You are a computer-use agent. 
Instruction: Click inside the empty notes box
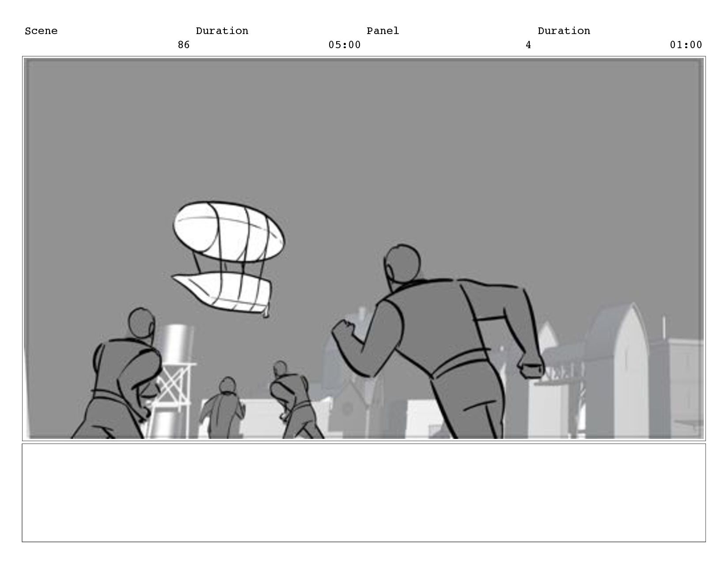pos(364,493)
